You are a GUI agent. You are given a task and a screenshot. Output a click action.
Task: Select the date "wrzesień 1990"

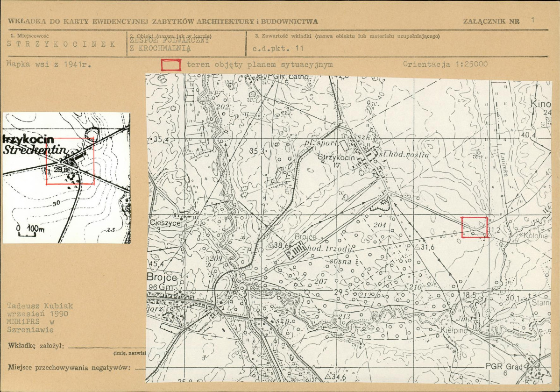[37, 314]
